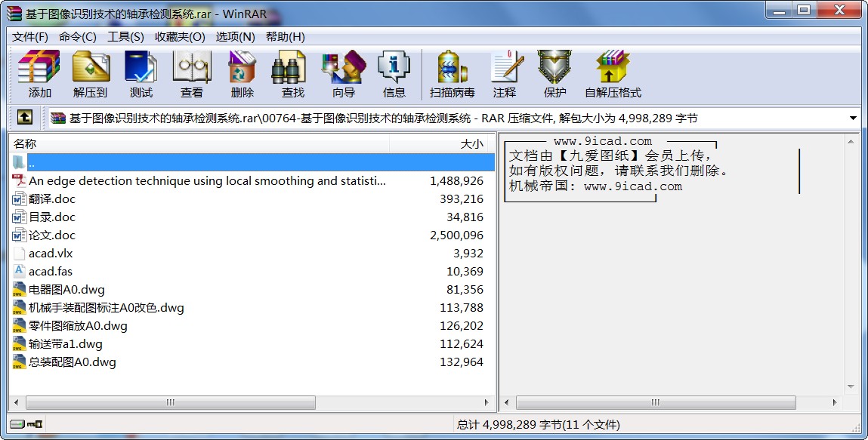The width and height of the screenshot is (868, 440).
Task: Select the DWG icon of 机械手装配图标注A0改色.dwg
Action: (19, 308)
